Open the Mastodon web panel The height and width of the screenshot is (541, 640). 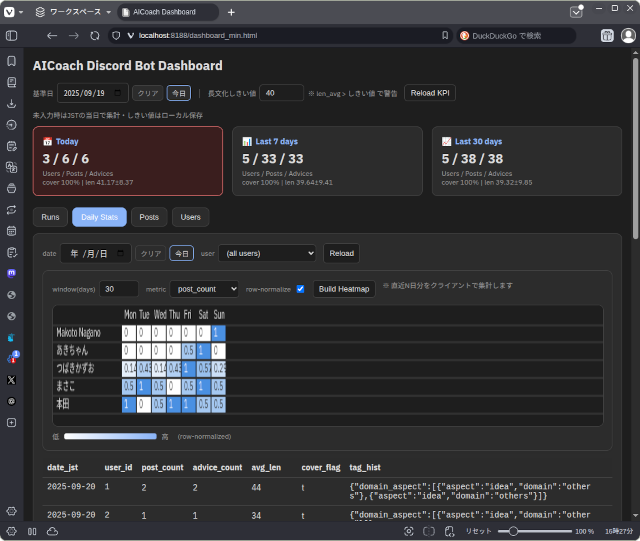coord(12,272)
